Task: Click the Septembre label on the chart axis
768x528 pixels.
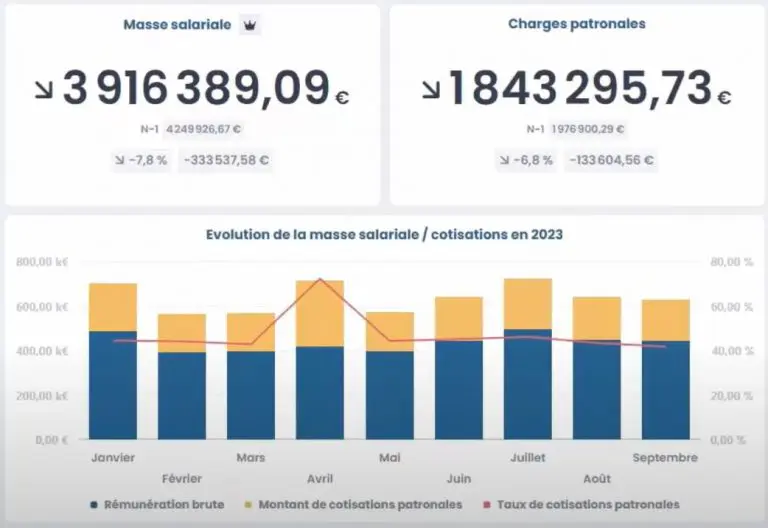Action: [665, 458]
